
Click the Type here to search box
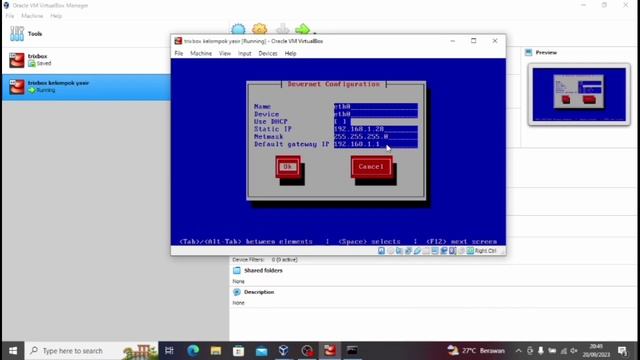(x=91, y=351)
